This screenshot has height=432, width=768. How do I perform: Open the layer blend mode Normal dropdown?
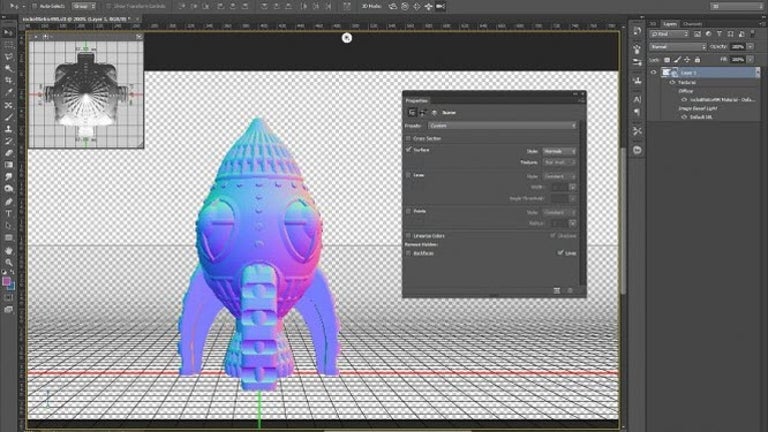tap(678, 47)
